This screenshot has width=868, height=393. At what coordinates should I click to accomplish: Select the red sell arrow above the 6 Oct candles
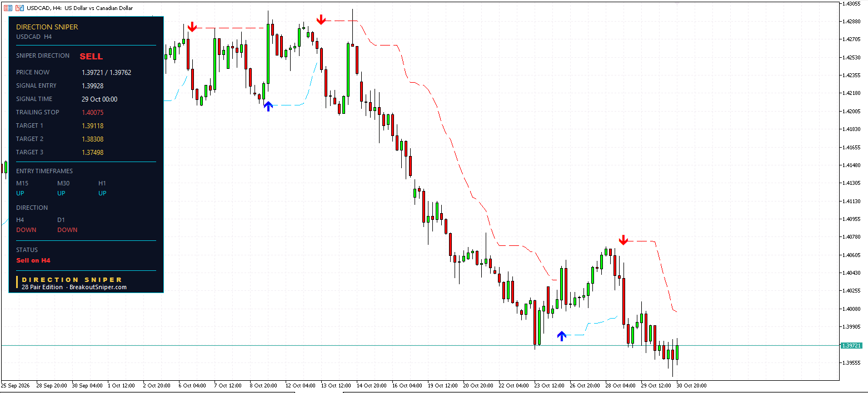tap(192, 27)
